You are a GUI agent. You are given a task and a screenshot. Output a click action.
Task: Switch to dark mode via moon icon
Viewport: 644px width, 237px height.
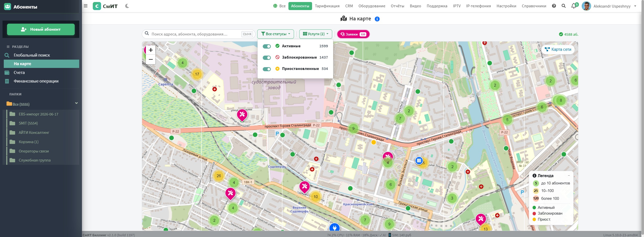(127, 6)
